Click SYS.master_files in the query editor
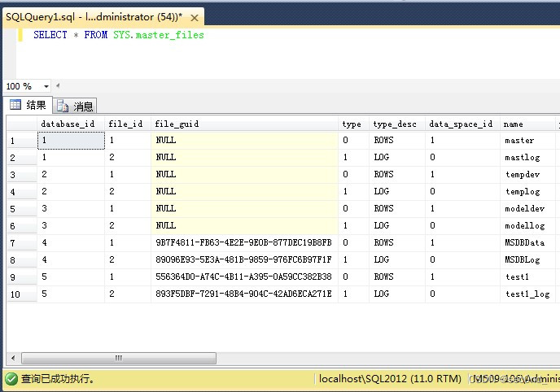The width and height of the screenshot is (560, 392). (159, 35)
